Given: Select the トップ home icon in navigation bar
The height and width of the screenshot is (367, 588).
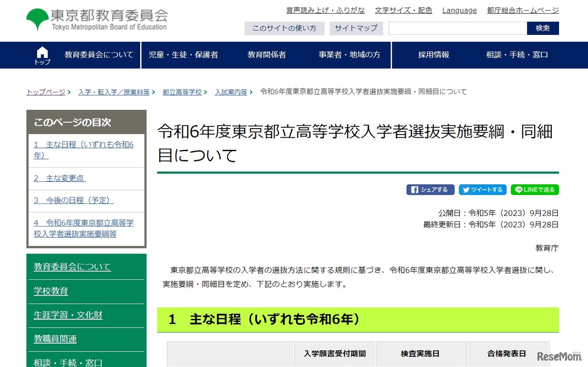Looking at the screenshot, I should pyautogui.click(x=42, y=55).
